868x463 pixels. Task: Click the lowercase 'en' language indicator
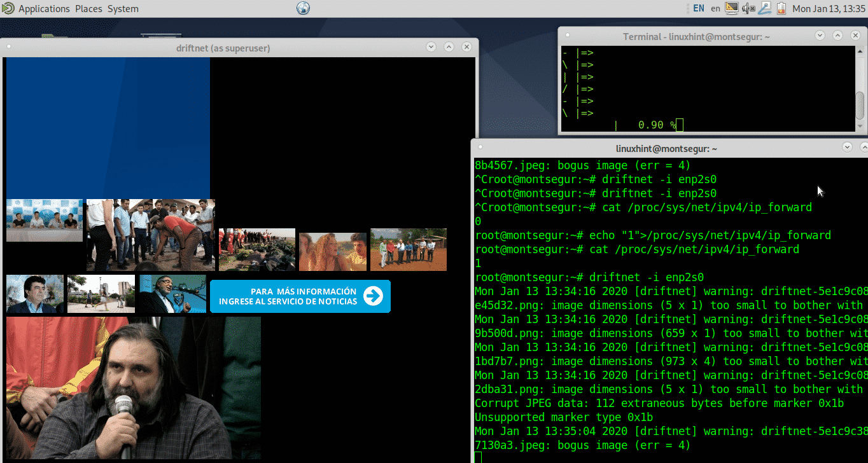(716, 9)
